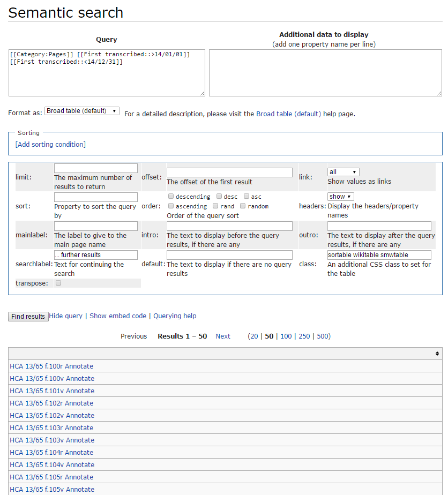The image size is (448, 495).
Task: Go to Next results page
Action: (x=222, y=336)
